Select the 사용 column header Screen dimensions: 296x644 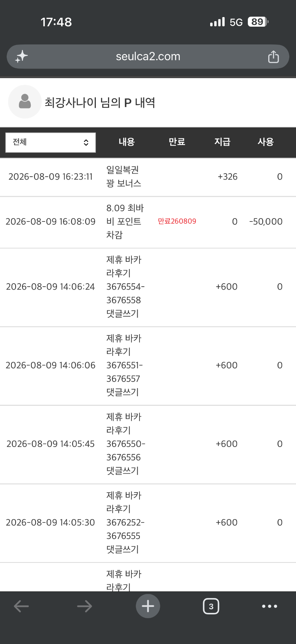tap(266, 142)
